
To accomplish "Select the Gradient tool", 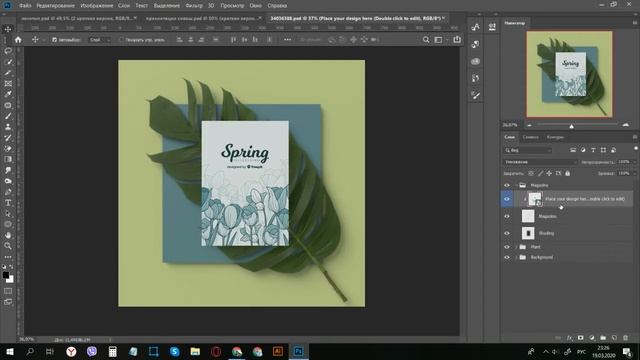I will coord(8,159).
